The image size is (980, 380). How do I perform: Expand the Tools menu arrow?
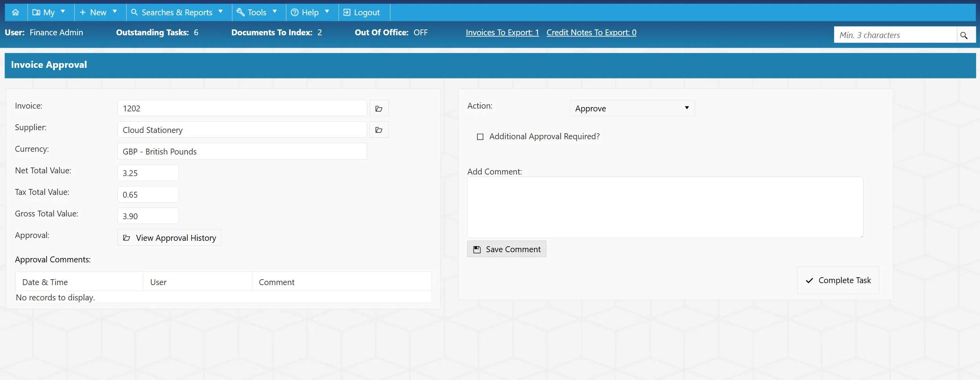coord(275,11)
